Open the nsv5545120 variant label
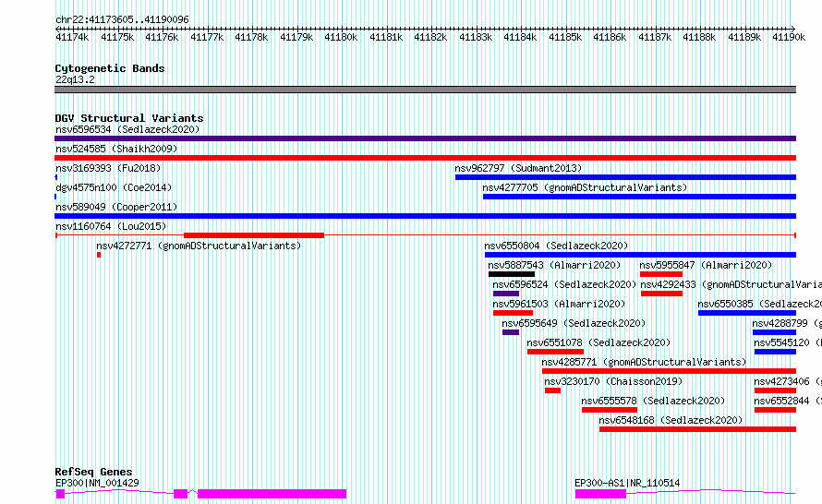Screen dimensions: 822x504 (788, 342)
